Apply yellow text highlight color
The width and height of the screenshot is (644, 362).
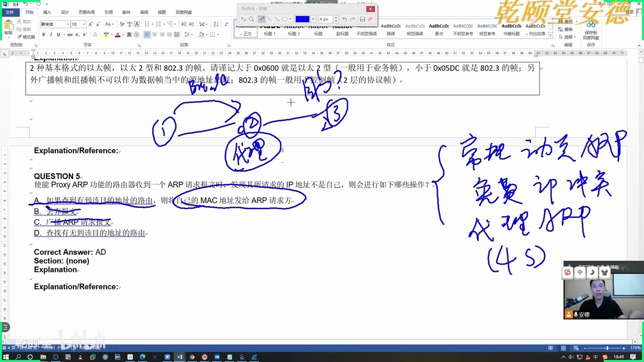pyautogui.click(x=106, y=35)
